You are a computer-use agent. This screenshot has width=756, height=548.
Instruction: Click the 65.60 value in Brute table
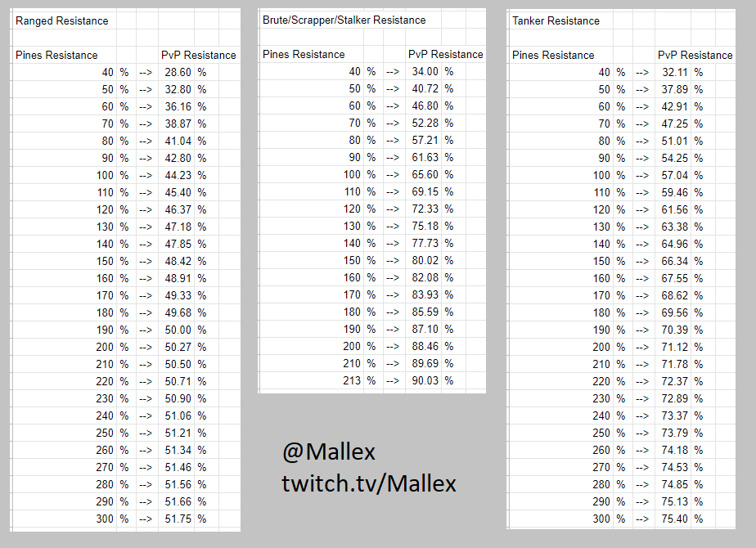425,174
